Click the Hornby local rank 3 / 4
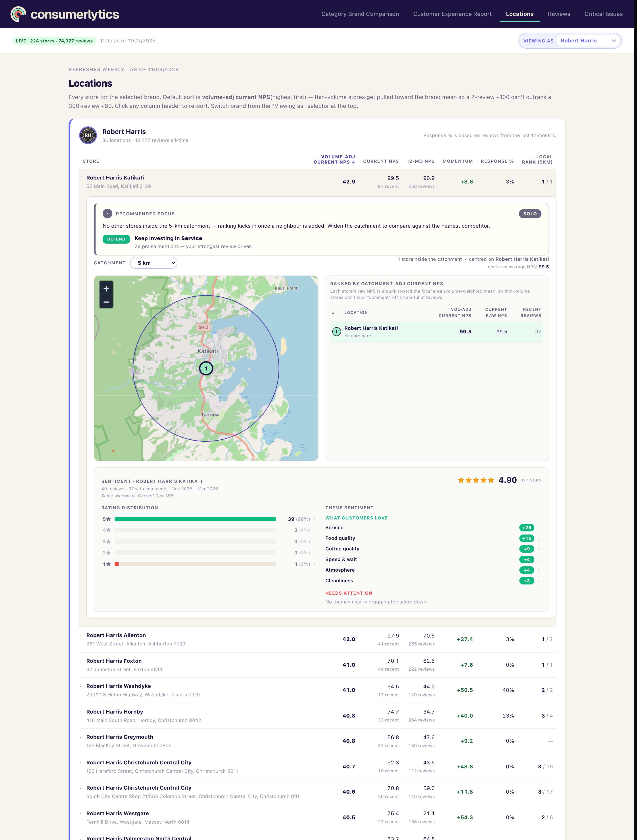Screen dimensions: 637x840 [x=547, y=716]
